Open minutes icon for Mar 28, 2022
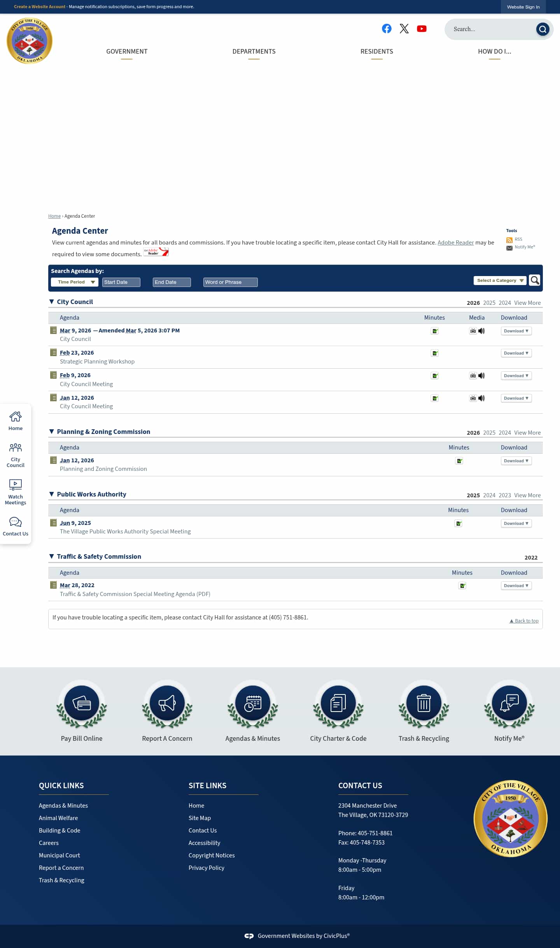The height and width of the screenshot is (948, 560). pos(462,586)
